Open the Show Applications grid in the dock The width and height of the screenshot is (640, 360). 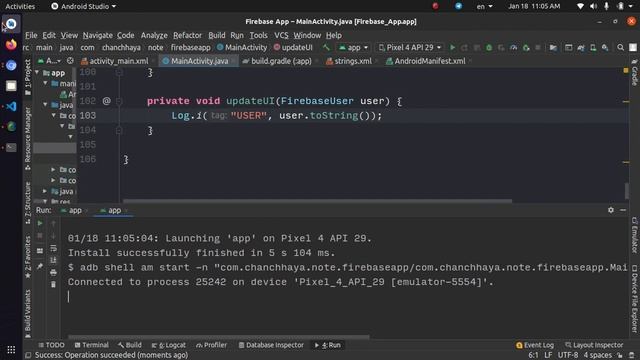(11, 350)
